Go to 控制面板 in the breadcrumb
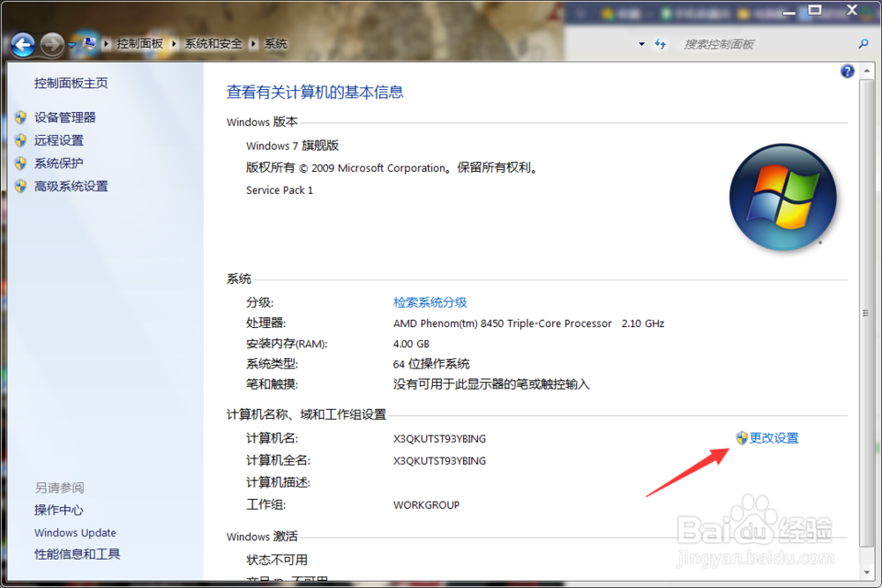 (x=139, y=43)
